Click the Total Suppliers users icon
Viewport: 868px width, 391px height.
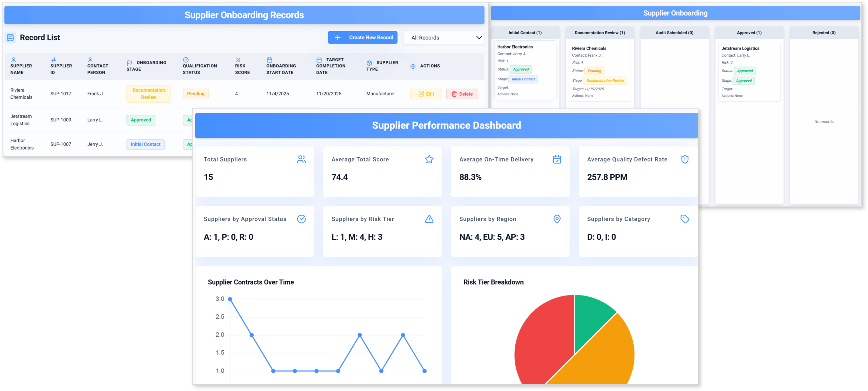point(301,159)
